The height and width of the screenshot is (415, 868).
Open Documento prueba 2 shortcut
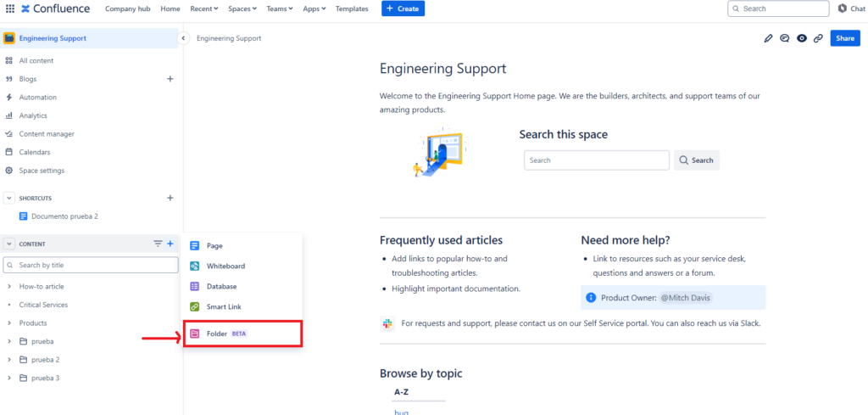click(64, 216)
